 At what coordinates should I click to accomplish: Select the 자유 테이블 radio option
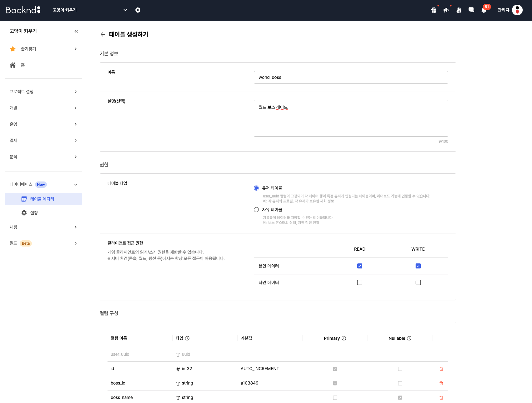[x=256, y=210]
